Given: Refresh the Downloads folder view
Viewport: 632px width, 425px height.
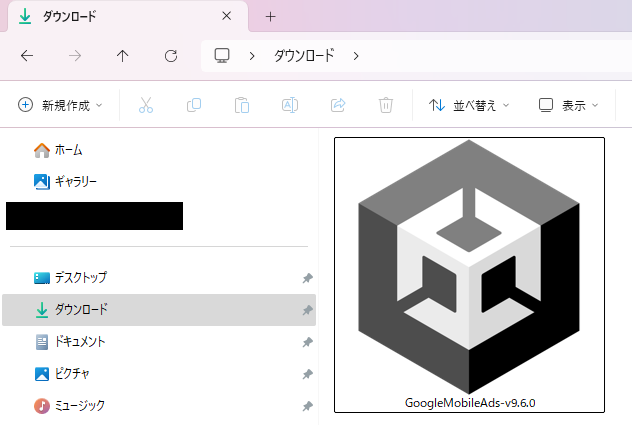Looking at the screenshot, I should tap(171, 56).
